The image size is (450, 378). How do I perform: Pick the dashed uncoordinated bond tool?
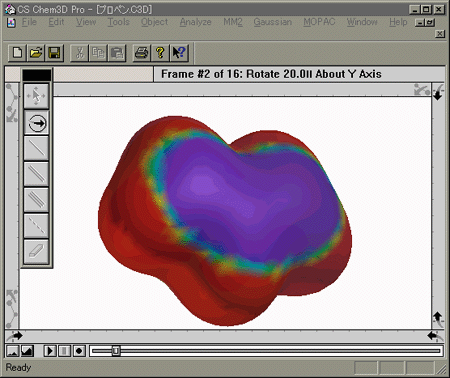click(36, 226)
